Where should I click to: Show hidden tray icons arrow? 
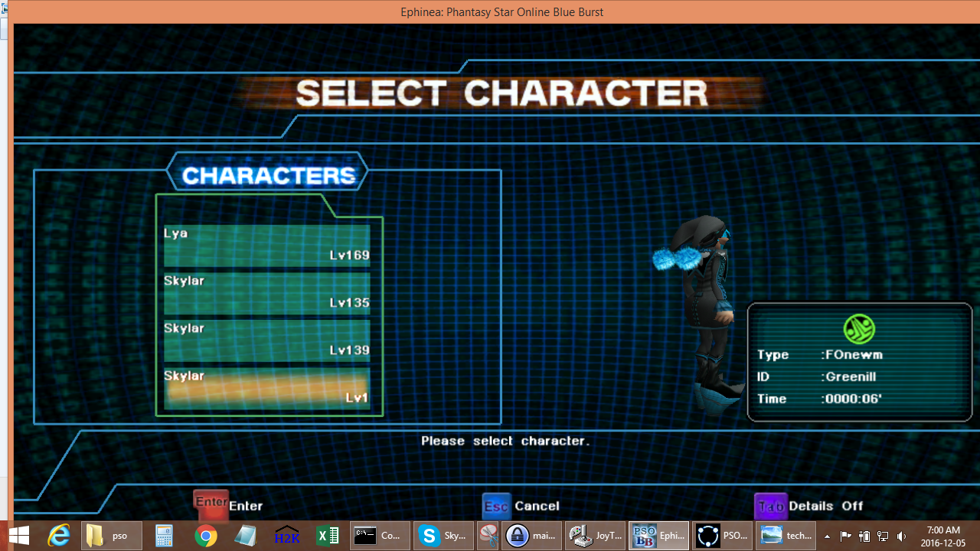(827, 536)
